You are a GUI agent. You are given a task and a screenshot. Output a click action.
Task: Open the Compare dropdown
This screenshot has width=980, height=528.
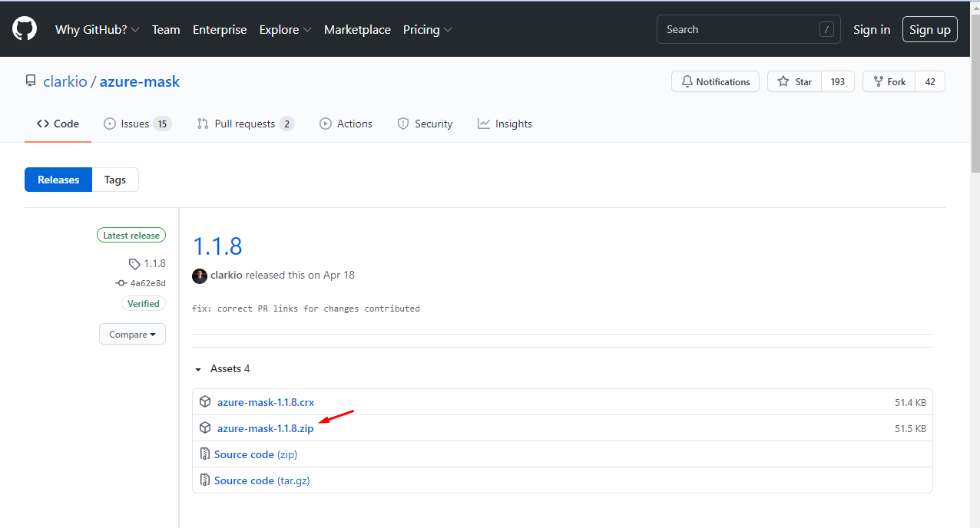coord(132,335)
